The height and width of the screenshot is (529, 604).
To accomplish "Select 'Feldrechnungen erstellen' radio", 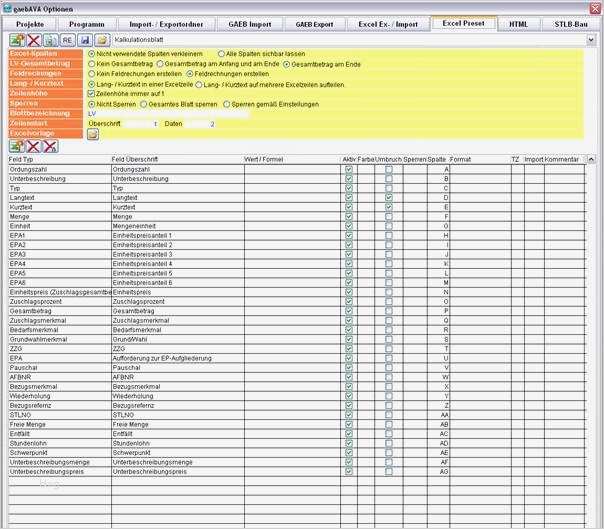I will [x=190, y=74].
